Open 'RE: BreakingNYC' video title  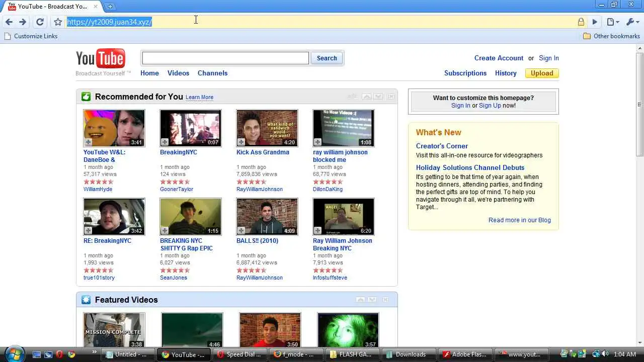point(107,241)
